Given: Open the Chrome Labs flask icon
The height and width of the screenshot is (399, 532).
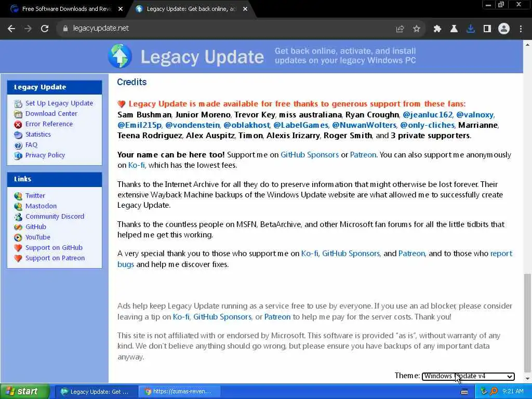Looking at the screenshot, I should 454,29.
